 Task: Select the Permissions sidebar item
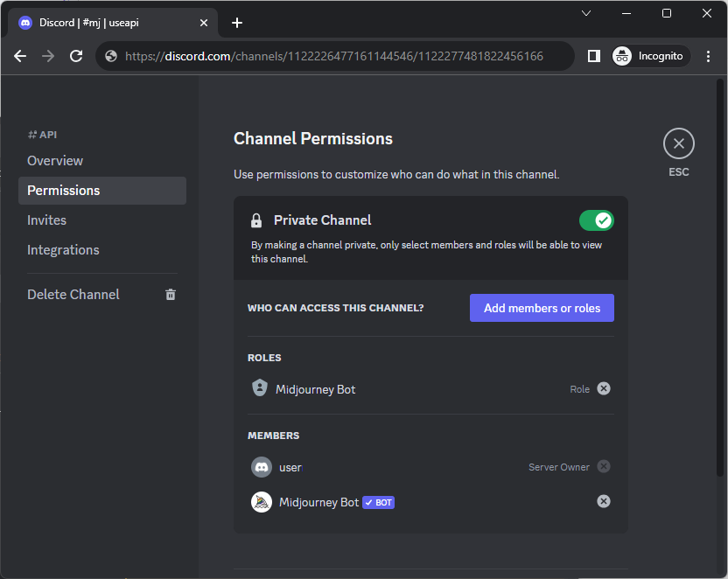point(102,191)
